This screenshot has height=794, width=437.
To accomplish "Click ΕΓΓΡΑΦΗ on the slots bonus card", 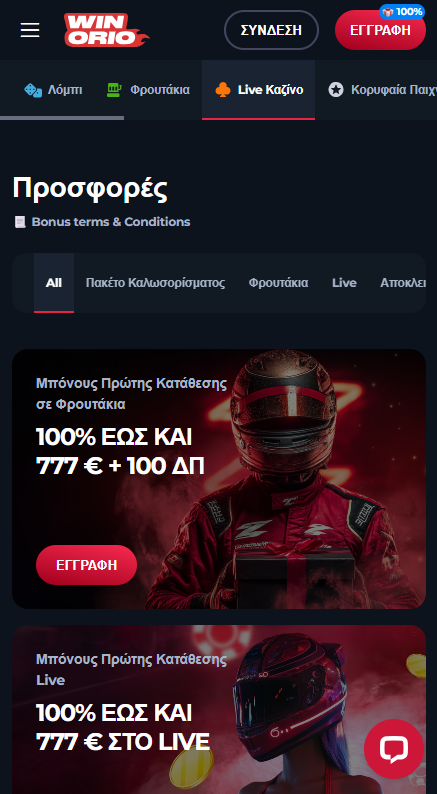I will point(87,565).
